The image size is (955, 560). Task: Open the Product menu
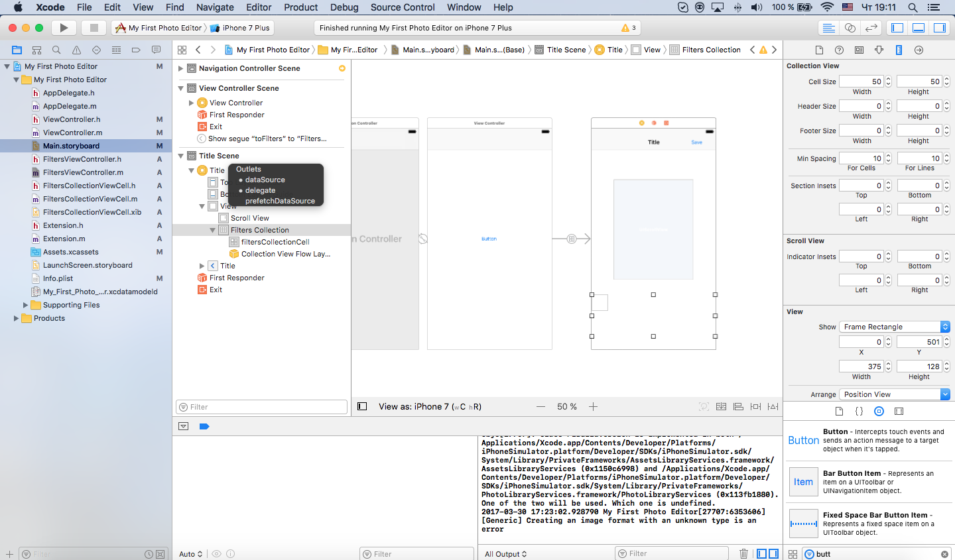tap(301, 7)
